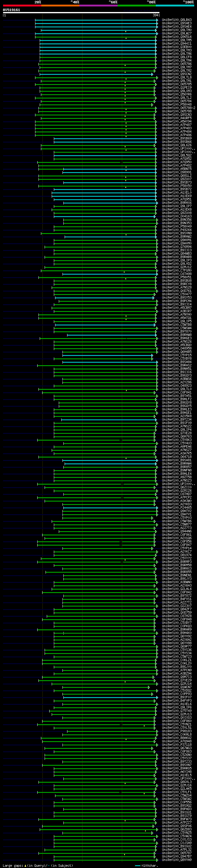Click the orange ~40% identity legend segment
Image resolution: width=197 pixels, height=868 pixels.
point(60,6)
